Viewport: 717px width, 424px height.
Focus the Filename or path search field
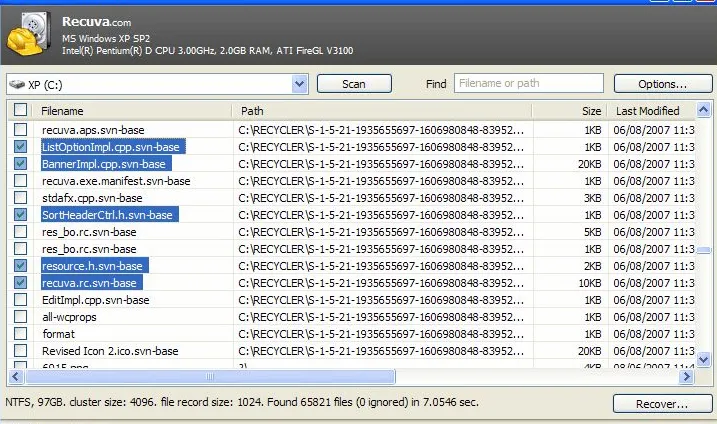529,83
